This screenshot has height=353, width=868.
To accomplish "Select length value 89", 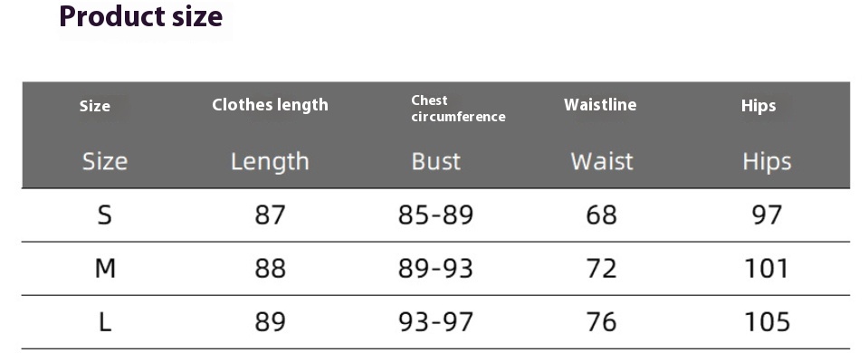I will (270, 322).
